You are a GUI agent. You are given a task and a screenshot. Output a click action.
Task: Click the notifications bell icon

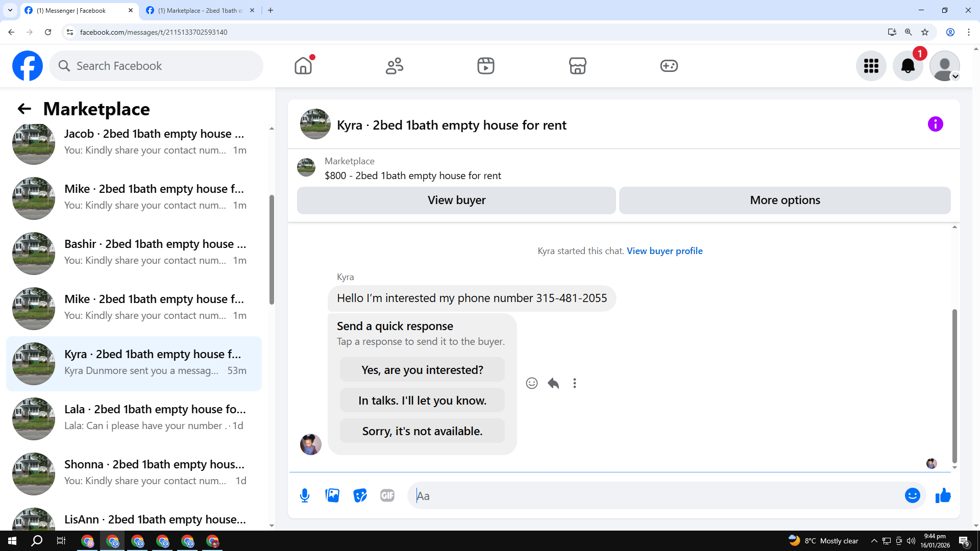click(x=908, y=66)
